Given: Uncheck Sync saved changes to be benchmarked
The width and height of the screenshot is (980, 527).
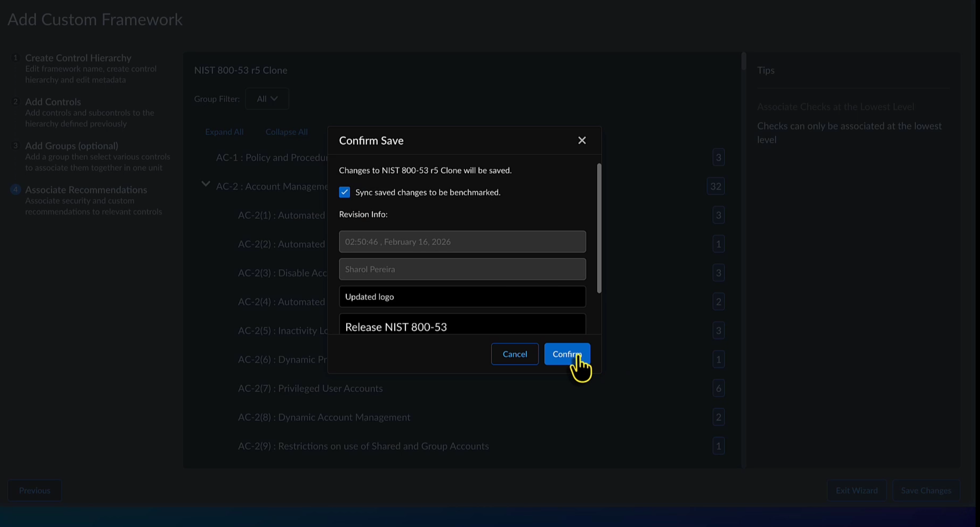Looking at the screenshot, I should [x=344, y=192].
